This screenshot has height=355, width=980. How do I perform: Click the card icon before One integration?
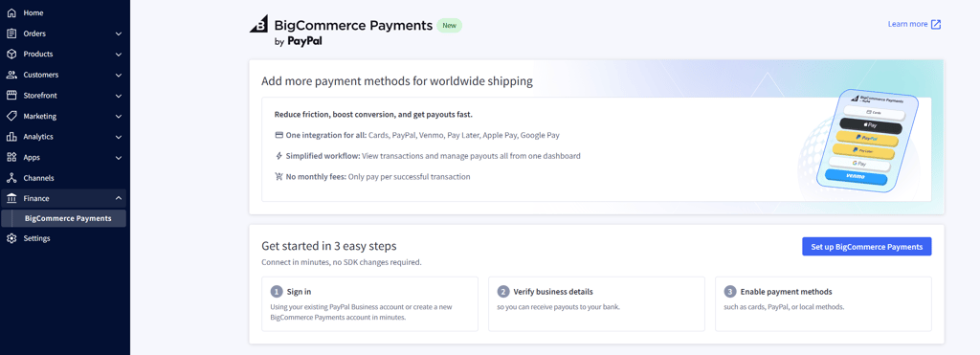point(278,135)
